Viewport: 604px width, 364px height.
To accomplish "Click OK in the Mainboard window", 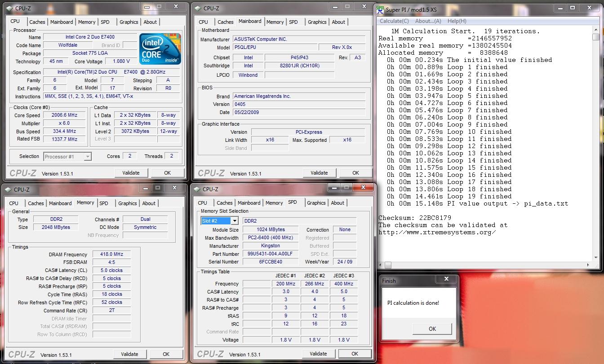I will click(x=355, y=173).
